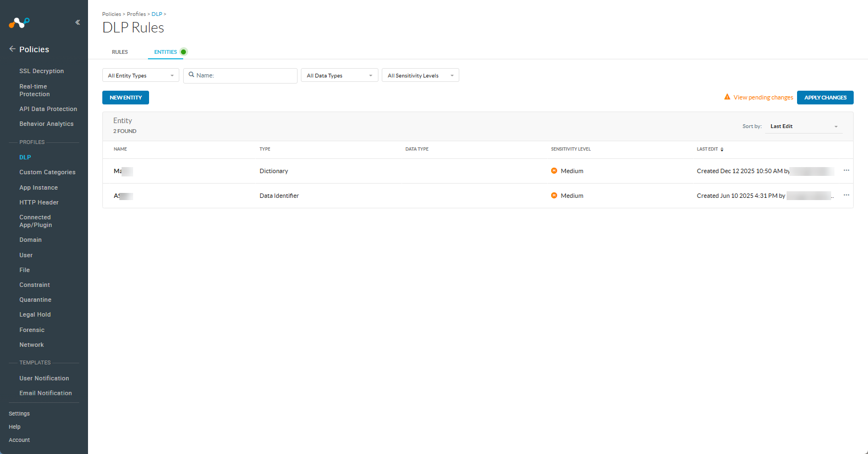The width and height of the screenshot is (868, 454).
Task: Click the Name search input field
Action: tap(240, 75)
